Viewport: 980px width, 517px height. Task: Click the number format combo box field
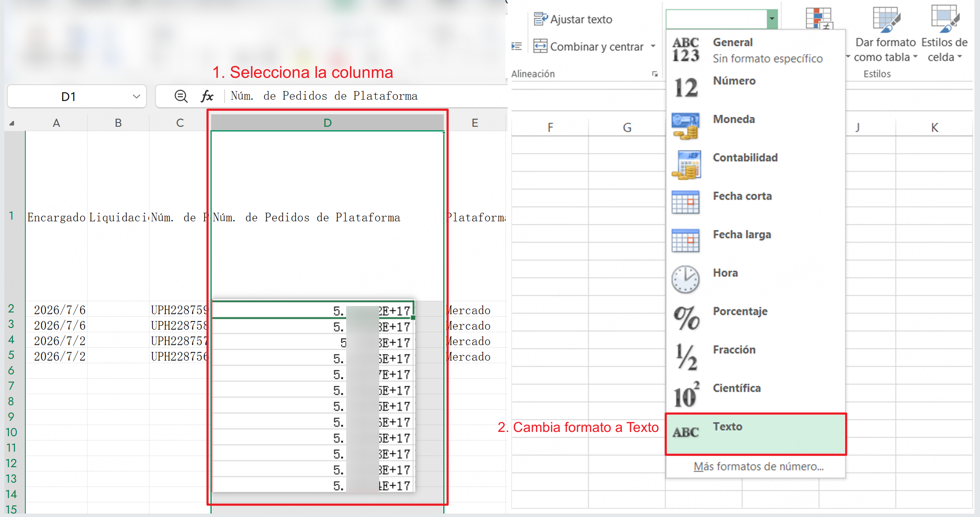click(x=716, y=19)
